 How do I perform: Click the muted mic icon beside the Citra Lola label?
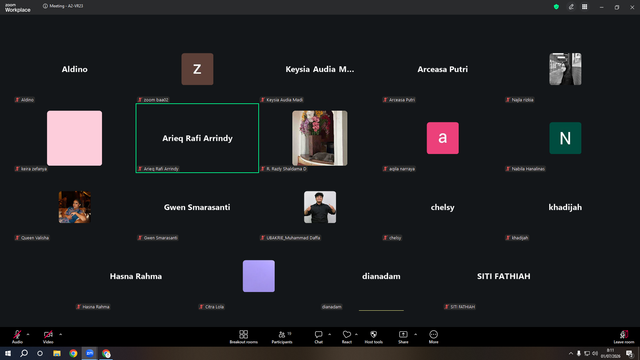(x=201, y=307)
